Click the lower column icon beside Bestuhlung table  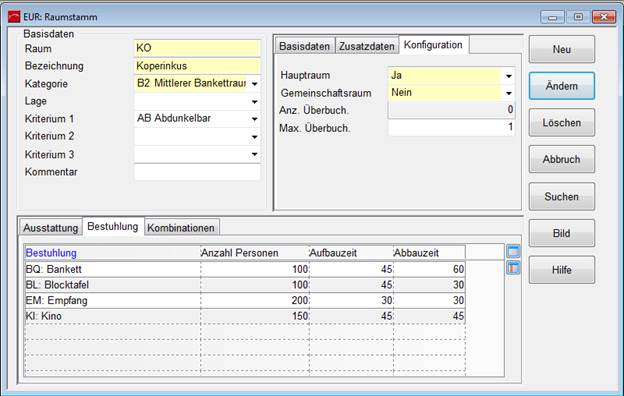tap(513, 267)
